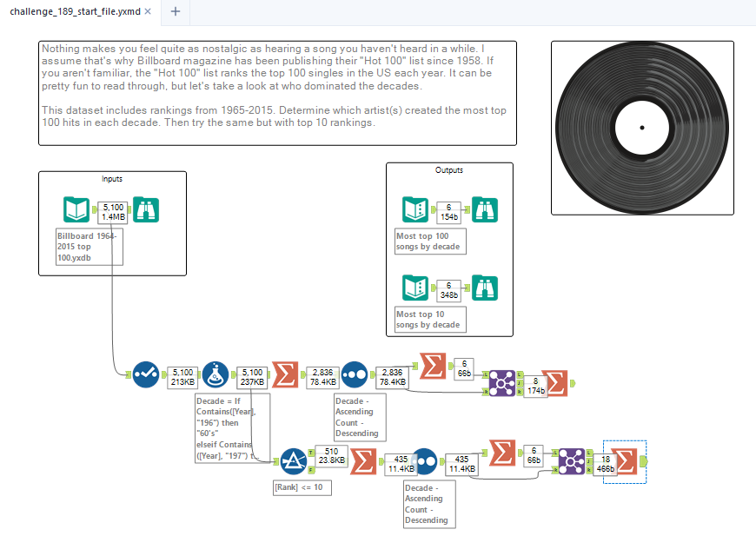Select the Most top 100 songs output tool
The image size is (756, 536).
point(415,209)
